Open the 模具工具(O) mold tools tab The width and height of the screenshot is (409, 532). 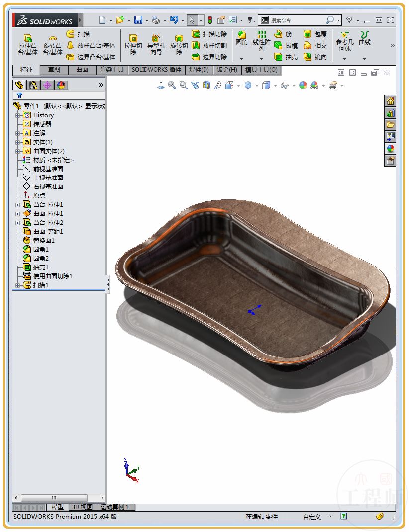point(261,70)
